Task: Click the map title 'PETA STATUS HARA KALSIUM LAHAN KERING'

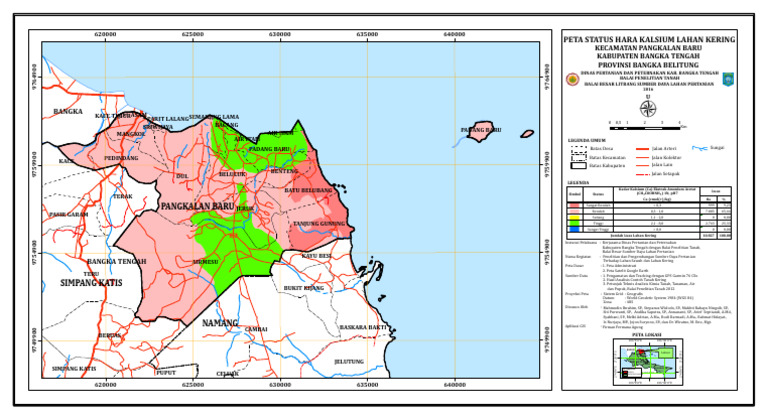Action: 648,40
